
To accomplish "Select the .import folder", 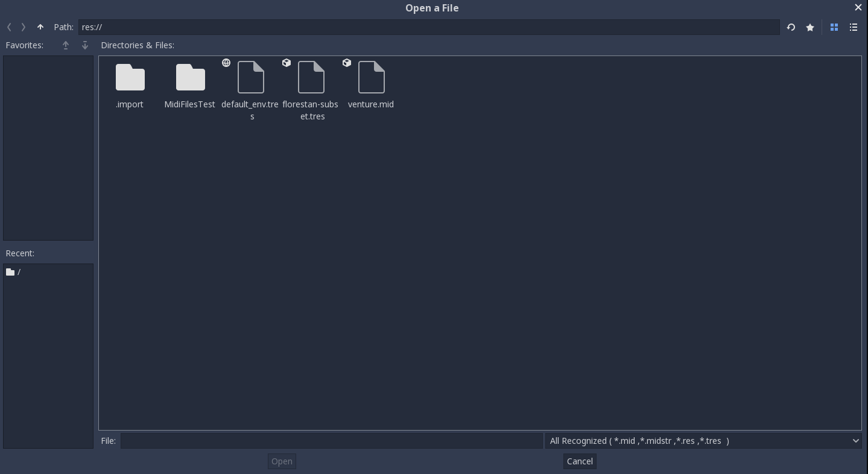I will point(130,77).
